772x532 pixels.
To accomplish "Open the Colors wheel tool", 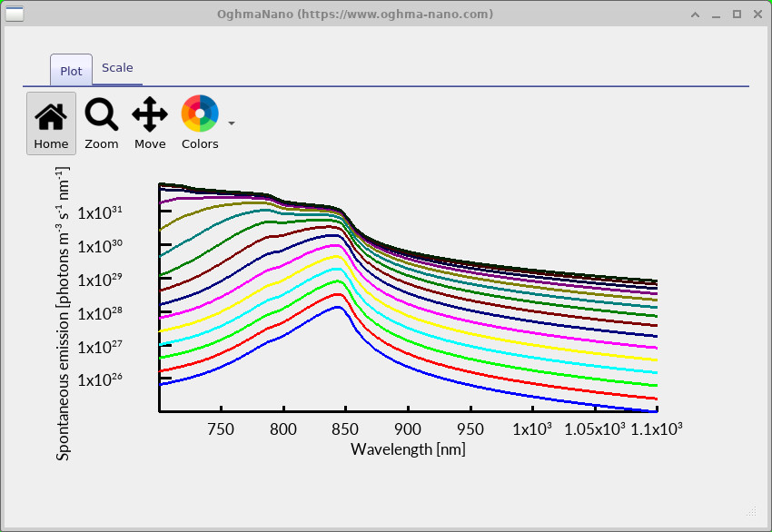I will (200, 123).
